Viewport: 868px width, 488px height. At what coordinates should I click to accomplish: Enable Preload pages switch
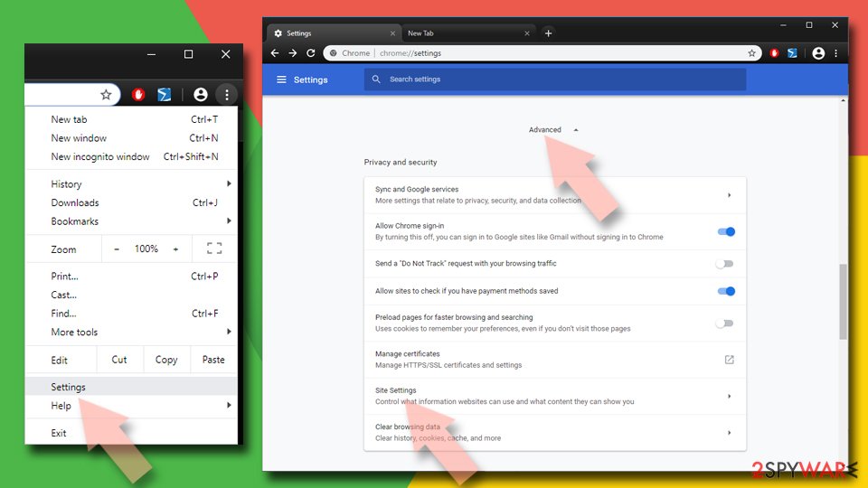pos(724,324)
